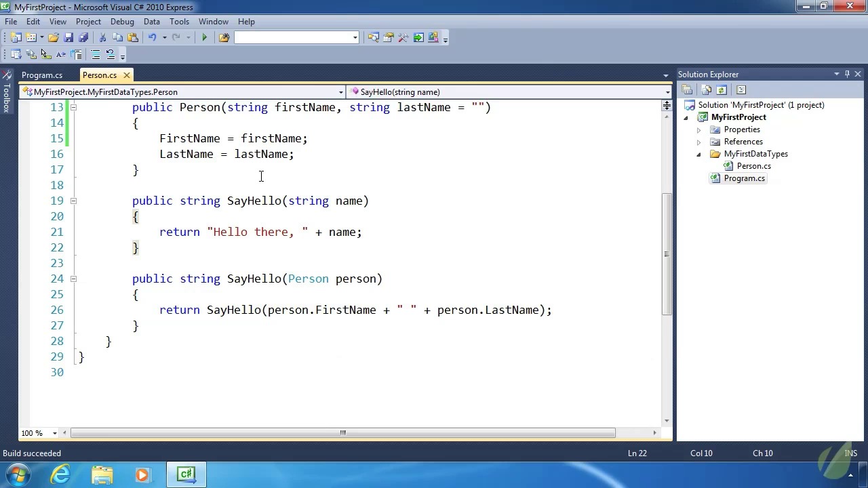Click the New Project toolbar icon

tap(16, 38)
